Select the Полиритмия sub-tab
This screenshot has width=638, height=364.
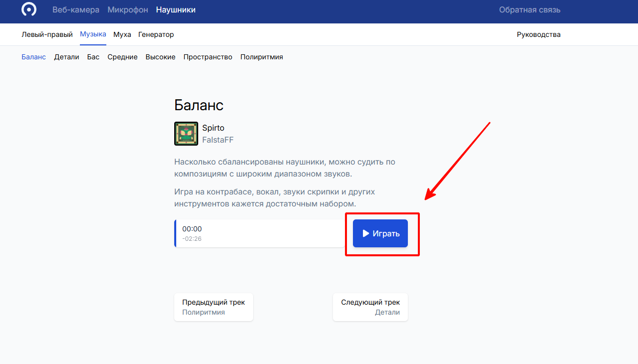click(262, 57)
